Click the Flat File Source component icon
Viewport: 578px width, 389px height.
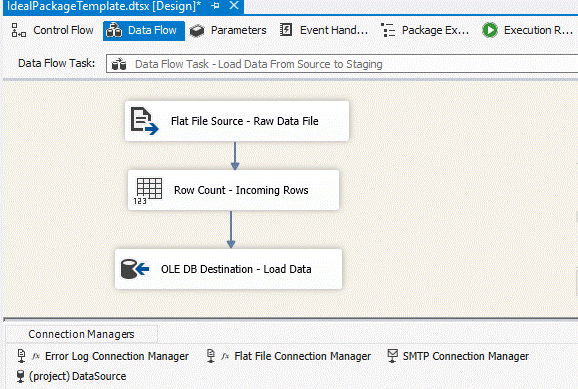(145, 121)
